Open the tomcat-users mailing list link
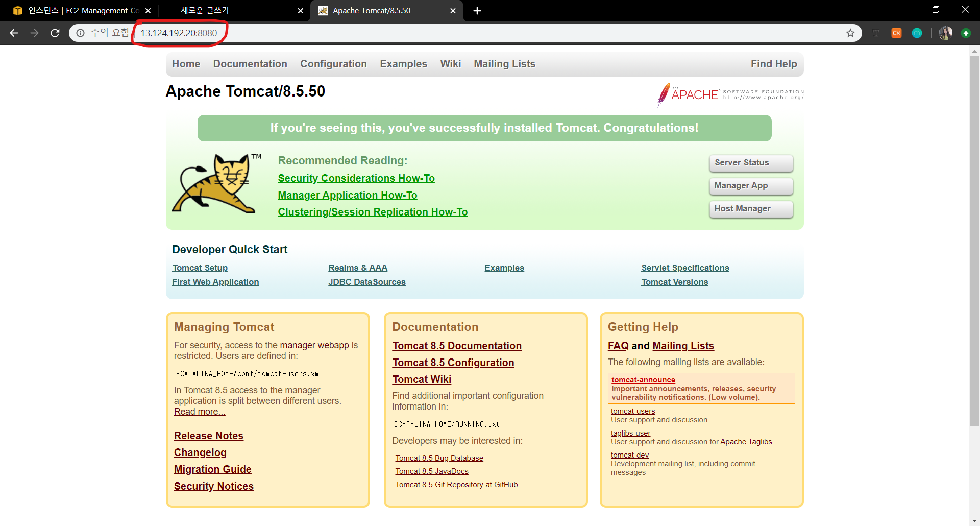 (x=633, y=411)
